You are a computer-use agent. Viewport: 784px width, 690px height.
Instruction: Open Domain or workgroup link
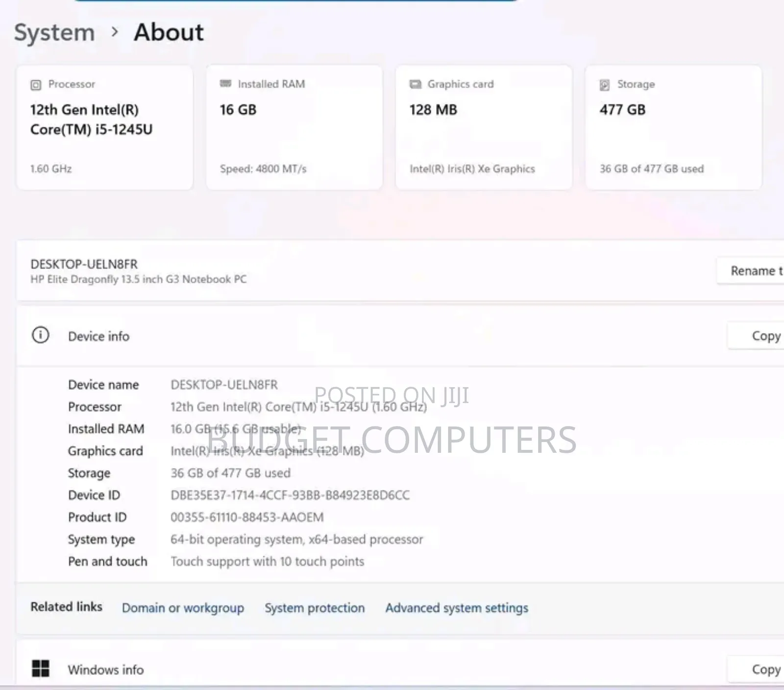click(183, 608)
